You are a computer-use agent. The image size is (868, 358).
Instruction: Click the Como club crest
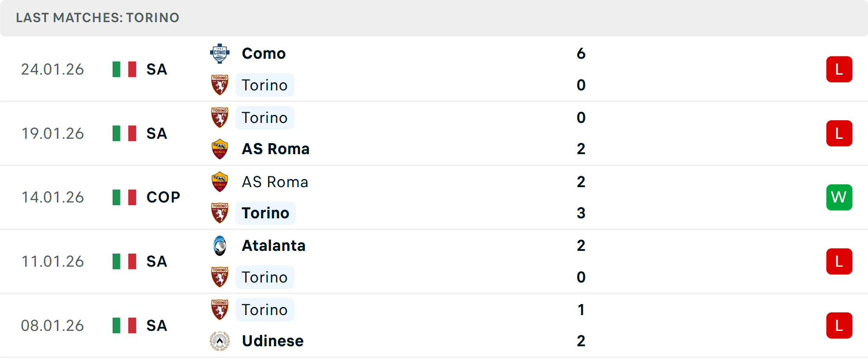point(220,54)
